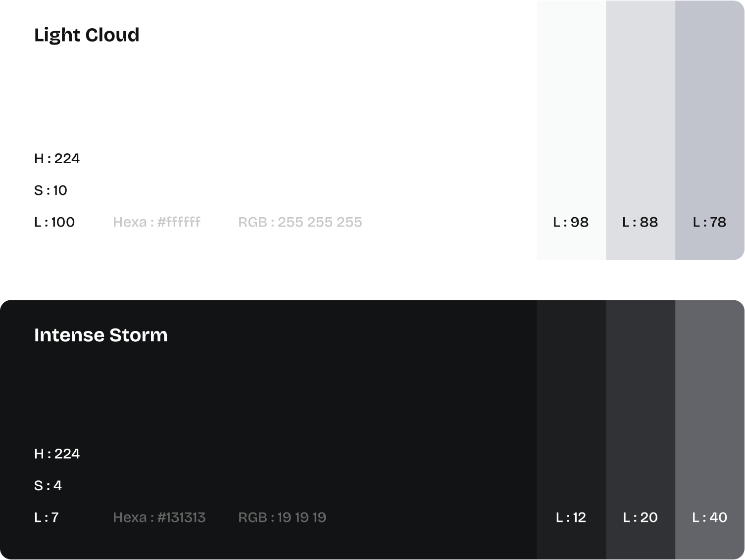Viewport: 745px width, 560px height.
Task: Pick the L : 88 grey swatch
Action: coord(641,130)
